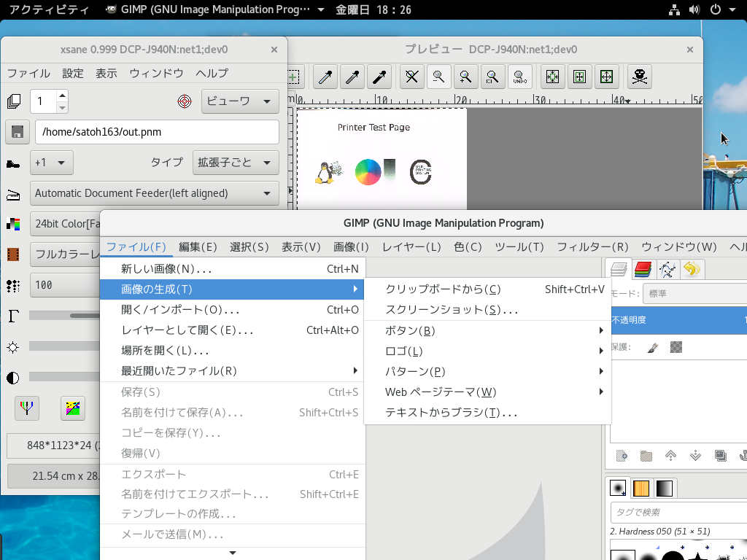Image resolution: width=747 pixels, height=560 pixels.
Task: Click the RGB default enhancement button in xsane
Action: 27,408
